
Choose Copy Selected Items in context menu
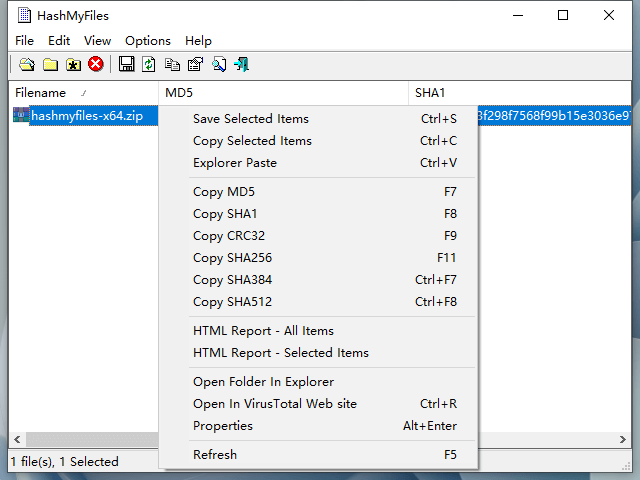coord(318,141)
